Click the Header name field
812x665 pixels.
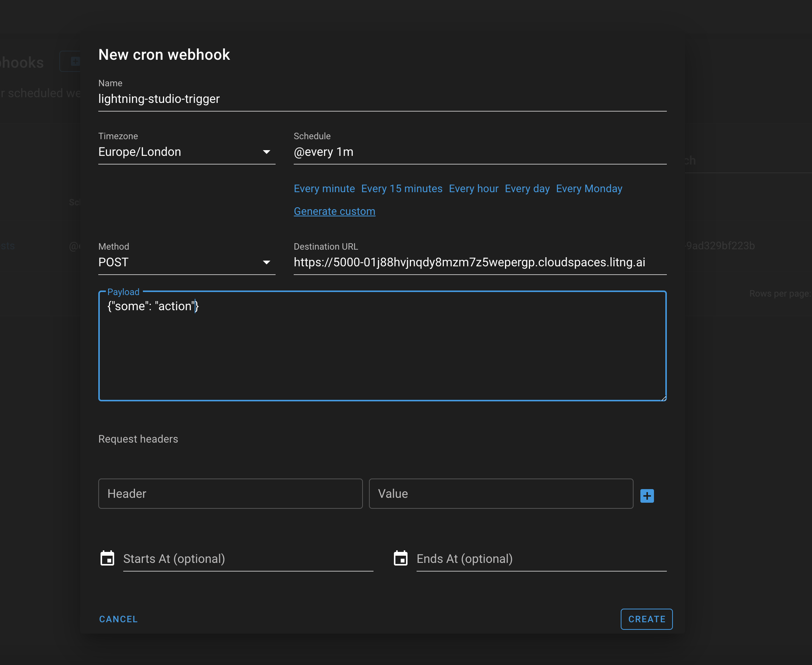pos(230,493)
